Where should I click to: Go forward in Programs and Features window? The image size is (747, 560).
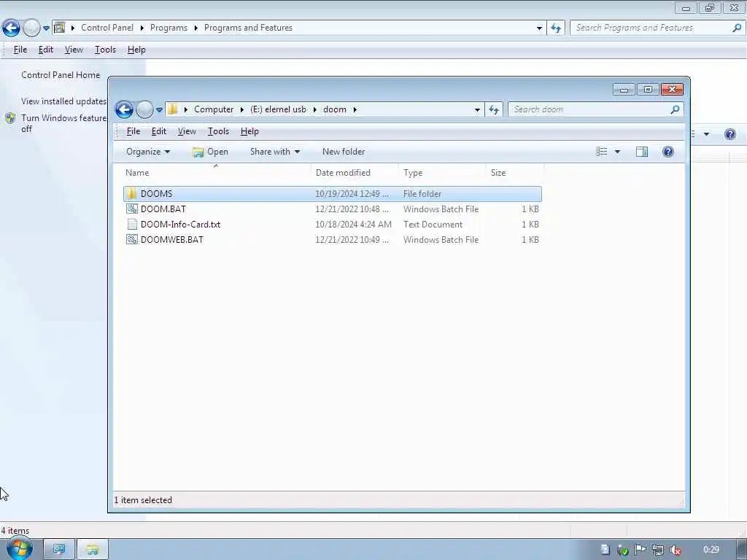(31, 28)
